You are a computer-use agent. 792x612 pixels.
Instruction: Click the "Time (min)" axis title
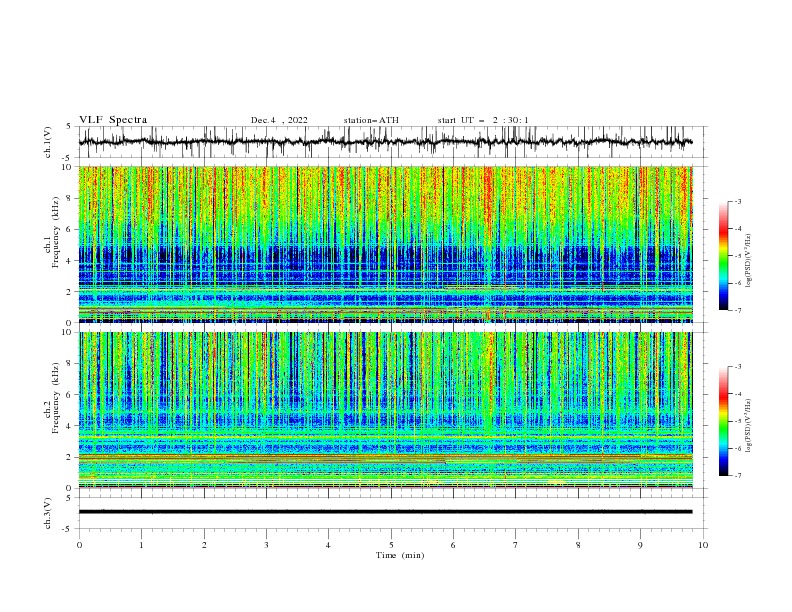(x=400, y=555)
